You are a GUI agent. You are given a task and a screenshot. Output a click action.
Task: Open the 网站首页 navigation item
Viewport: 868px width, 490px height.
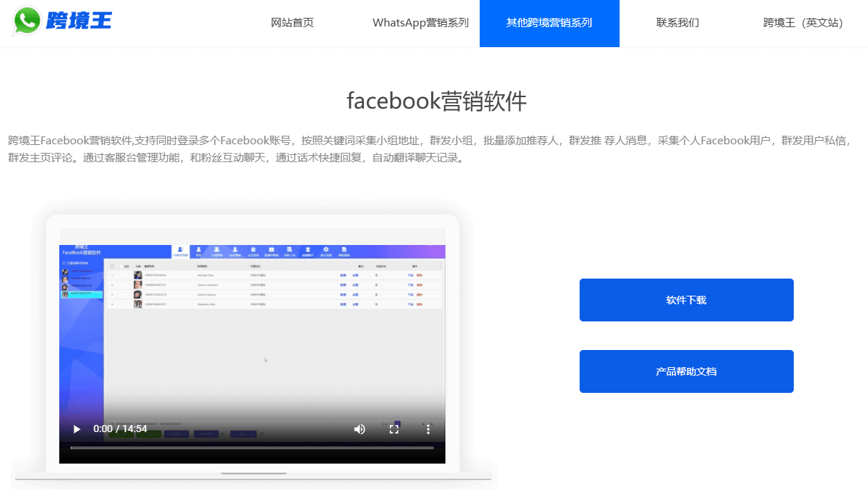click(292, 23)
